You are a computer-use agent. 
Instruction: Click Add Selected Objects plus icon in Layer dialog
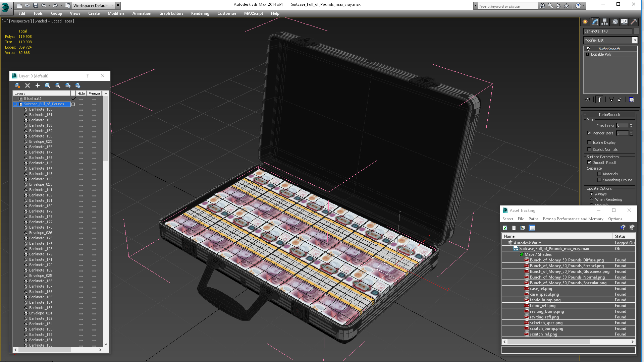pos(38,85)
